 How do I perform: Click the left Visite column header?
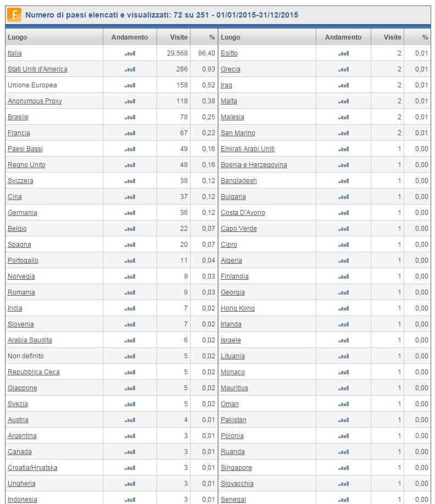pyautogui.click(x=172, y=37)
